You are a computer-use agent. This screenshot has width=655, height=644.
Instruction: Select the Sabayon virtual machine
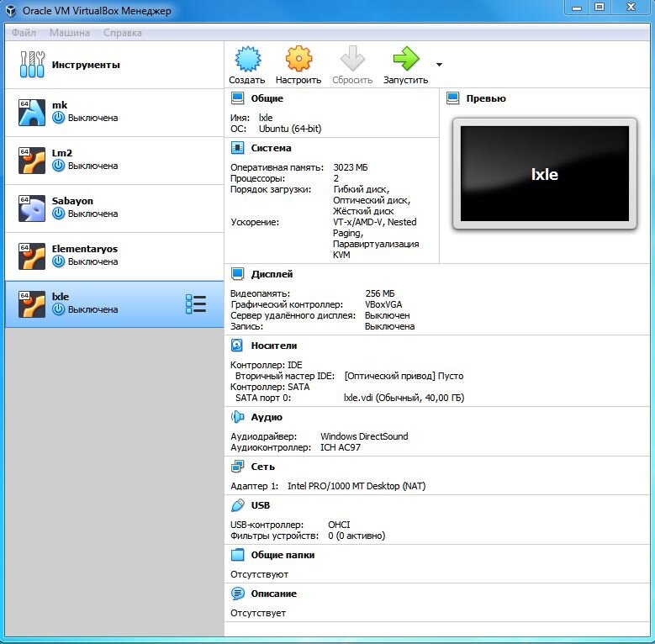(x=114, y=209)
